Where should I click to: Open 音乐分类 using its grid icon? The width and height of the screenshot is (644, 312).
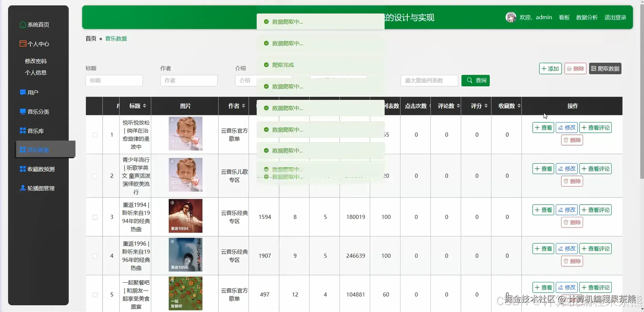[22, 111]
